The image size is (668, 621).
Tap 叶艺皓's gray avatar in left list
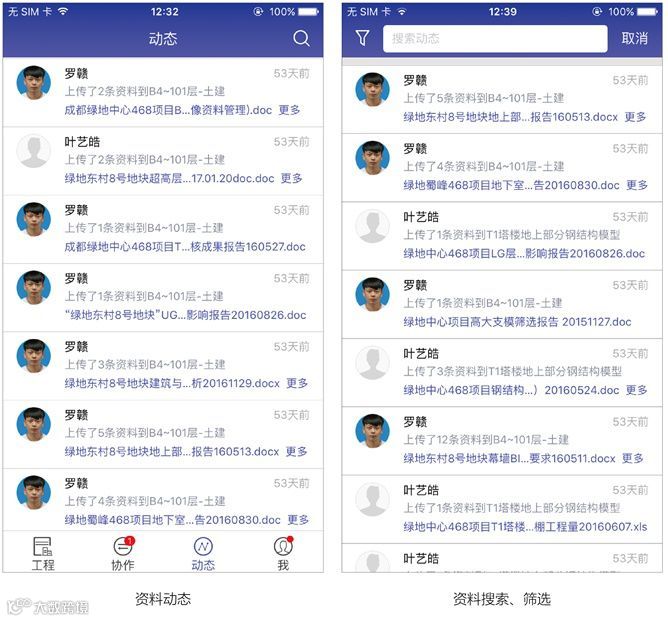pos(34,151)
